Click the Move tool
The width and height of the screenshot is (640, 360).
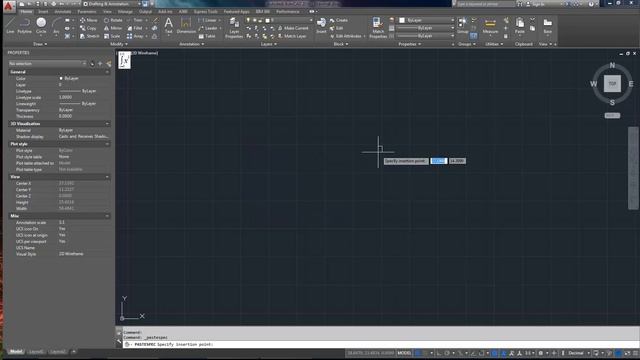tap(89, 20)
